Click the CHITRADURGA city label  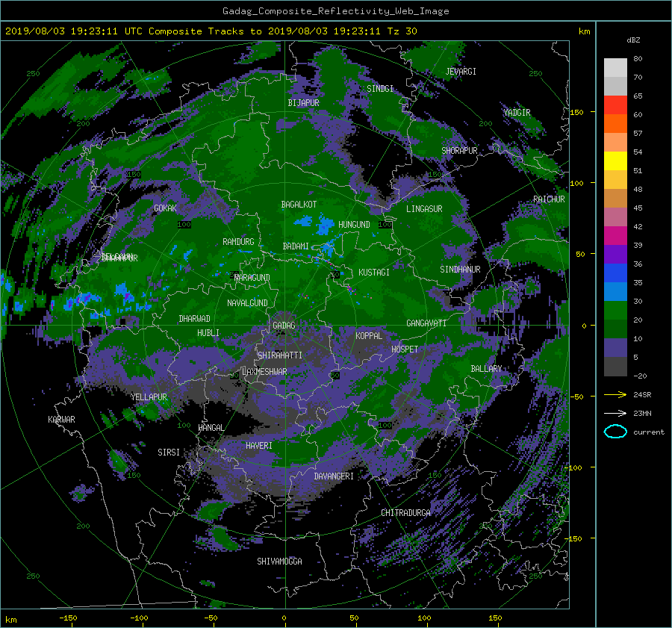coord(405,513)
